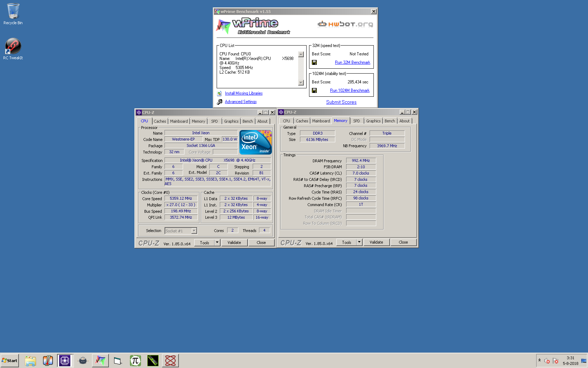The height and width of the screenshot is (368, 588).
Task: Click the Start button
Action: coord(9,360)
